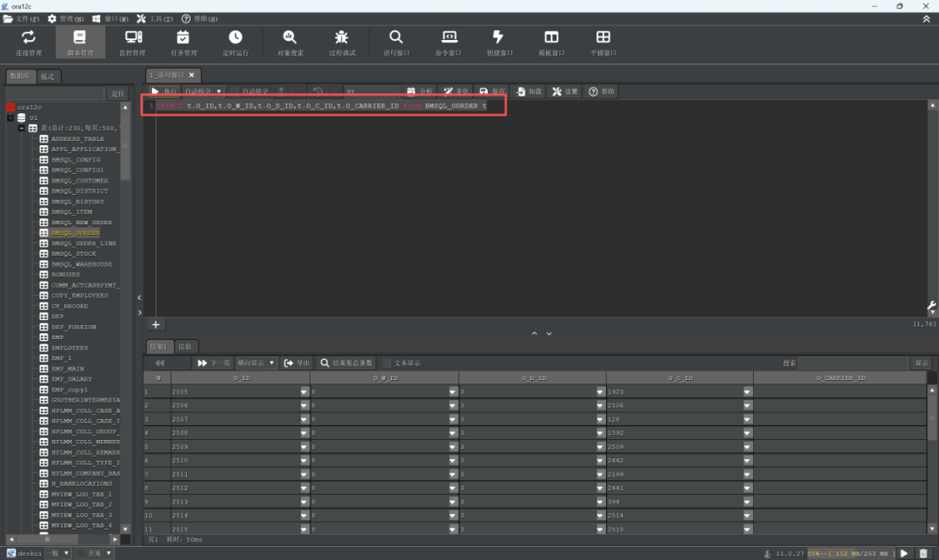
Task: Open the 快捷窗口 lightning window
Action: pyautogui.click(x=499, y=43)
